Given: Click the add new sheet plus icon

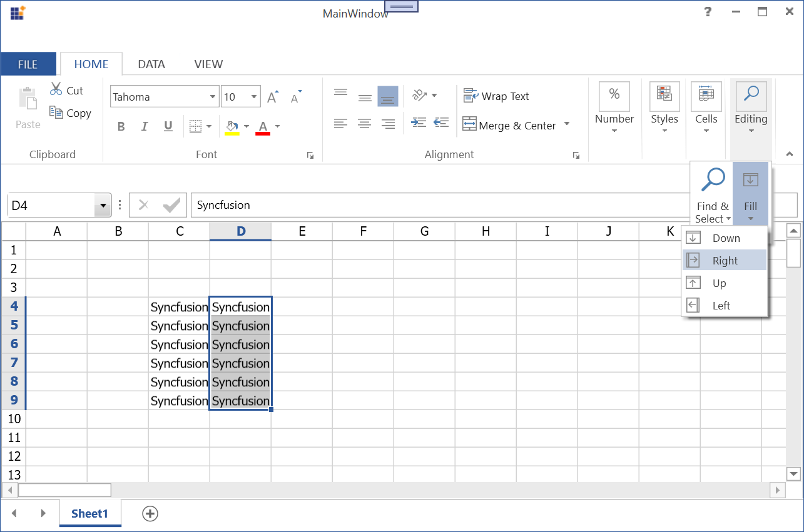Looking at the screenshot, I should coord(150,513).
